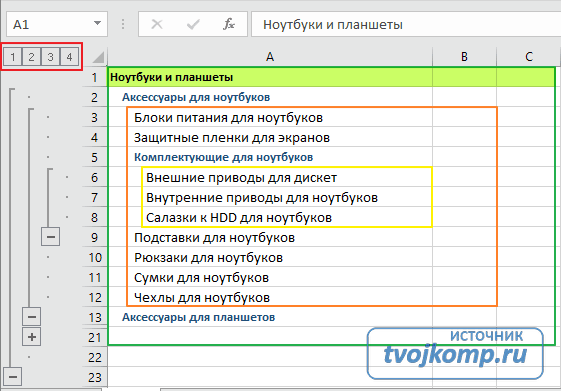561x391 pixels.
Task: Select column B header
Action: click(x=464, y=57)
